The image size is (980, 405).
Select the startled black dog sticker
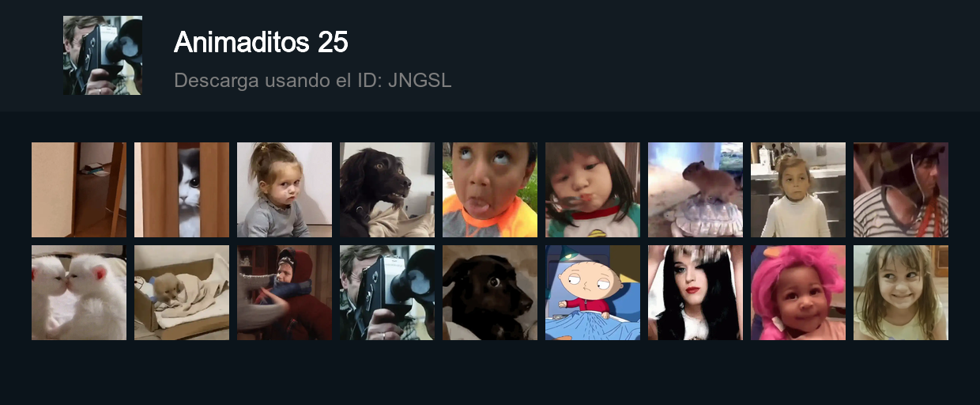click(x=490, y=293)
